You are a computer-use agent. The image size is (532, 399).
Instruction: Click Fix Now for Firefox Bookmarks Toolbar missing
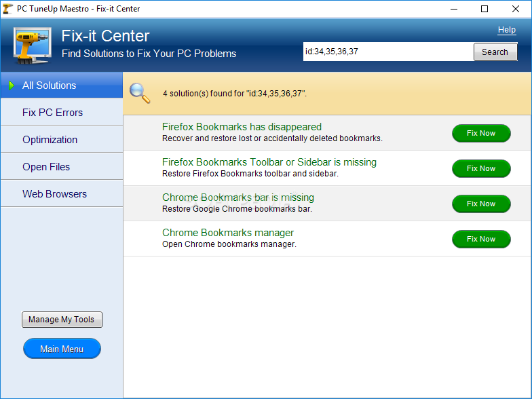tap(481, 168)
